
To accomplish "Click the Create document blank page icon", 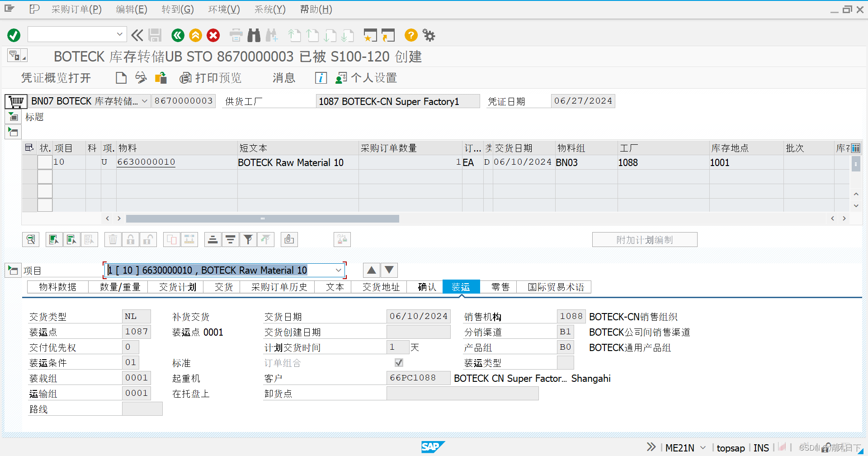I will 121,78.
